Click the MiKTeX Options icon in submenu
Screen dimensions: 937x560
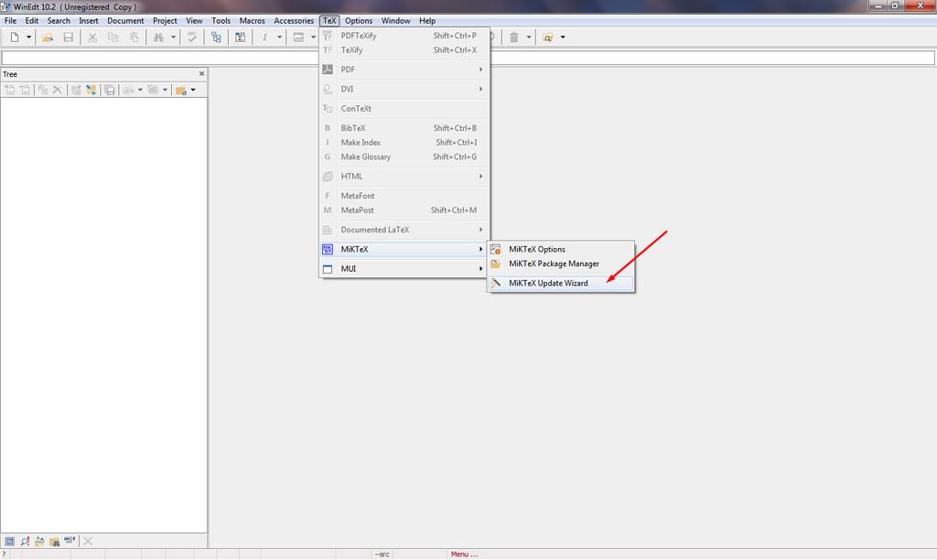point(495,249)
